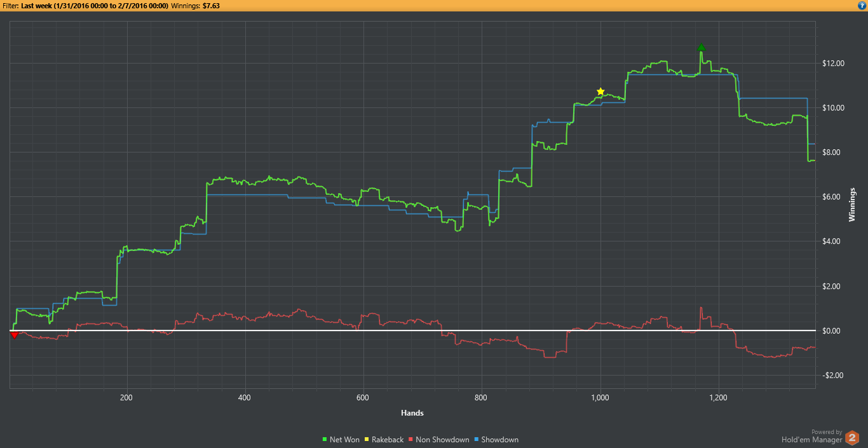The width and height of the screenshot is (868, 448).
Task: Click the 400 hands axis label
Action: 245,398
